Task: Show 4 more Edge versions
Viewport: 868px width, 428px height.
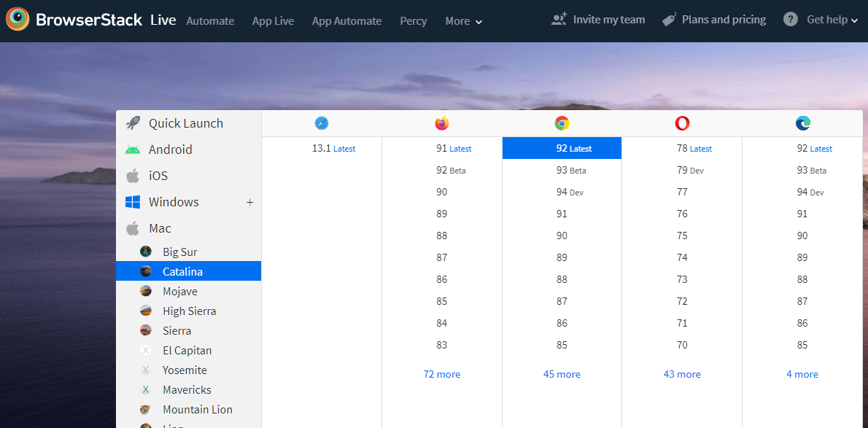Action: point(802,374)
